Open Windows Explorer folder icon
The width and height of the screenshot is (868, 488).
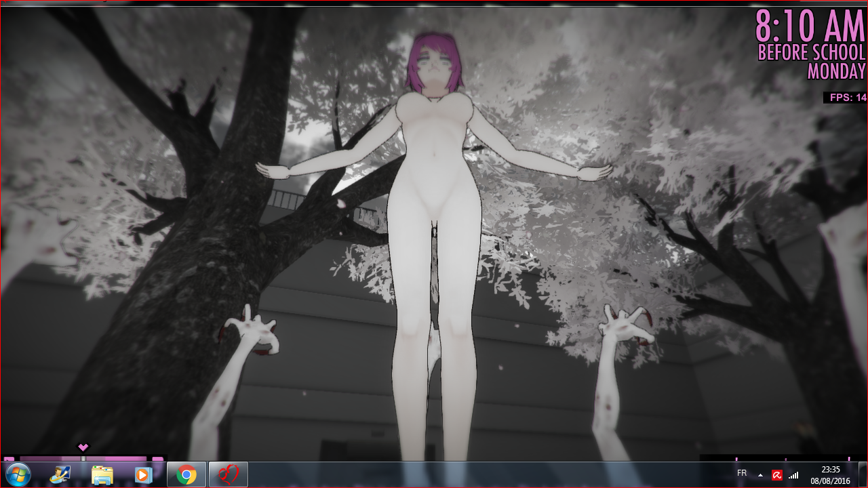coord(102,474)
